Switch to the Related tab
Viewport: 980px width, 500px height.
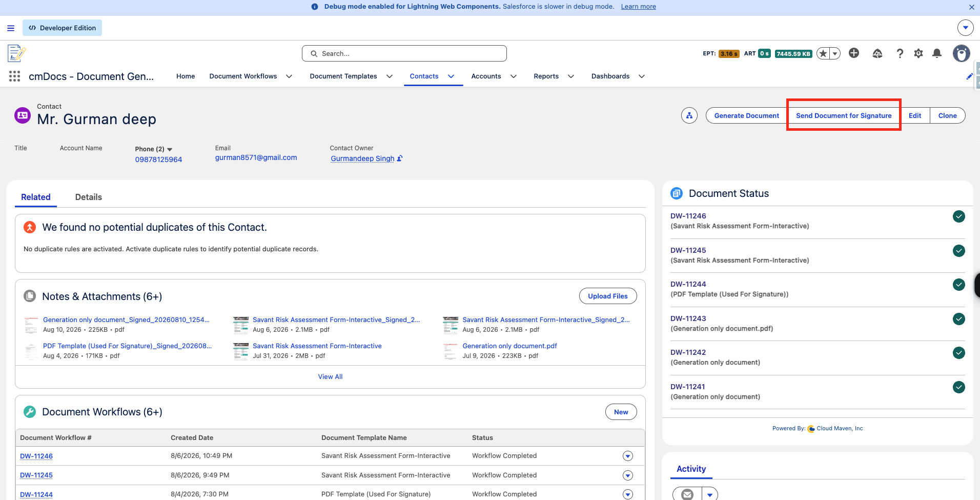[36, 197]
